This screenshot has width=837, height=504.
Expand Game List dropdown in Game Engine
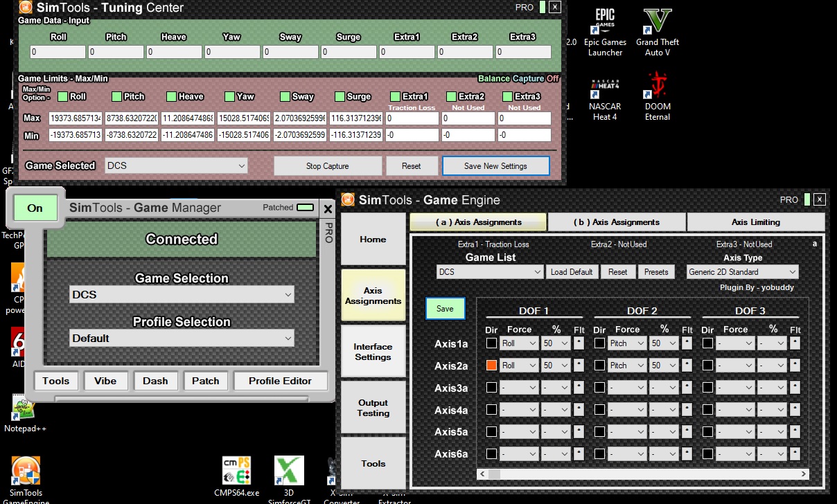pyautogui.click(x=490, y=272)
